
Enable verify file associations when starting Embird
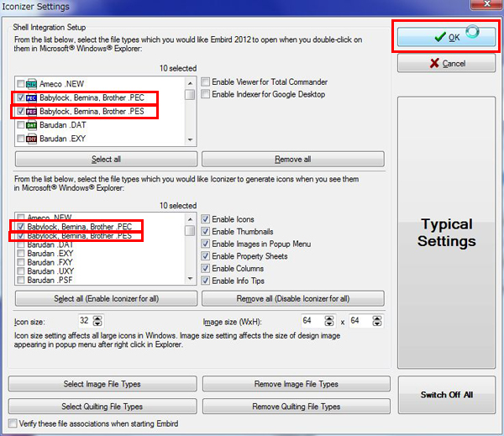click(x=13, y=423)
